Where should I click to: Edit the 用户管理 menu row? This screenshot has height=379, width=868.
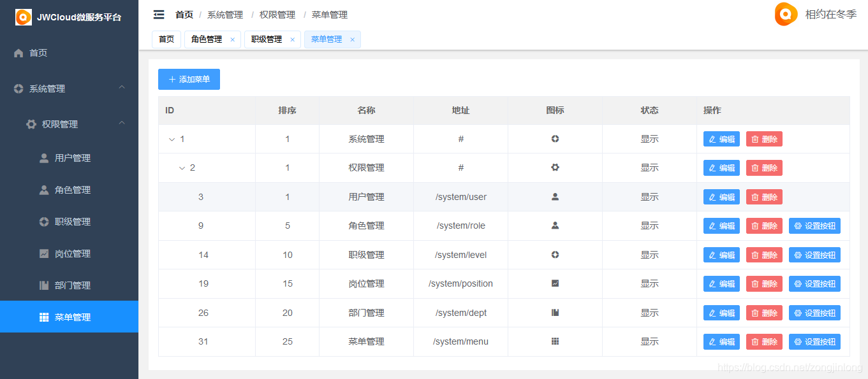click(721, 197)
